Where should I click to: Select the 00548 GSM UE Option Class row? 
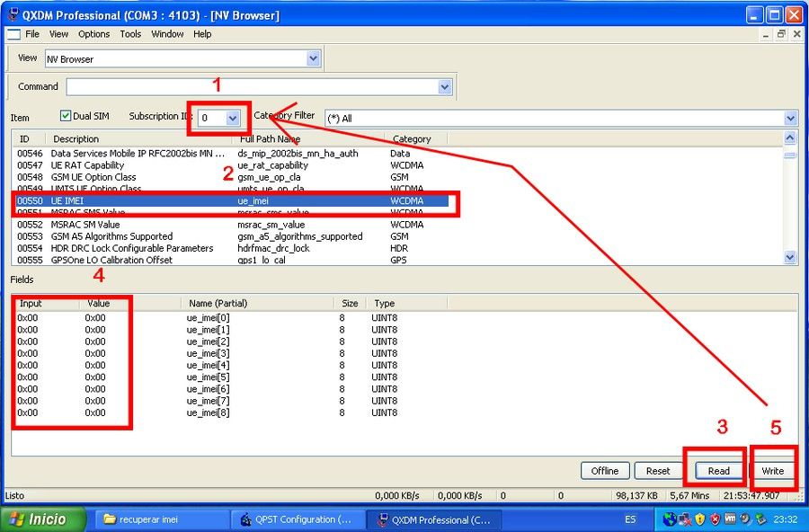click(232, 177)
